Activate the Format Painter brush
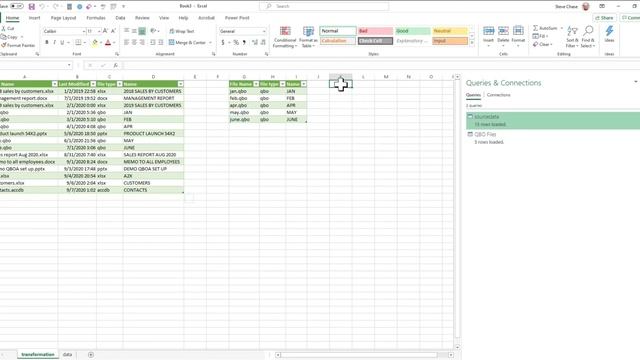The image size is (640, 360). [18, 45]
